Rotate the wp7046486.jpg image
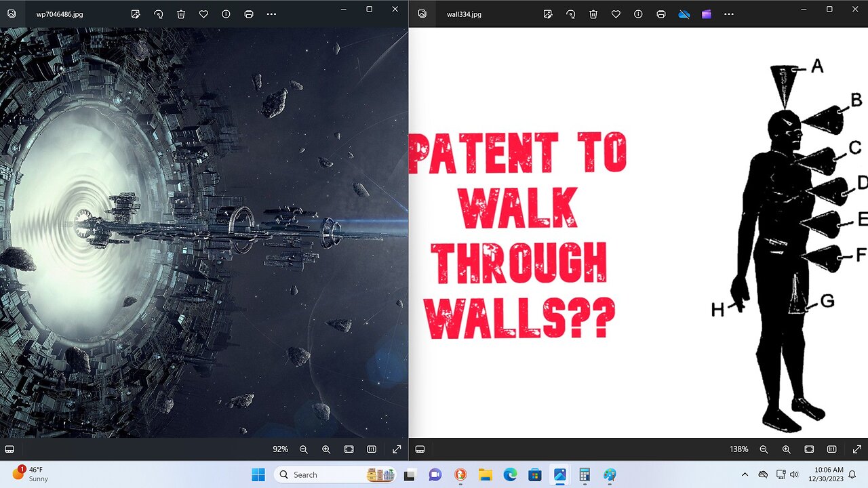The image size is (868, 488). tap(158, 14)
